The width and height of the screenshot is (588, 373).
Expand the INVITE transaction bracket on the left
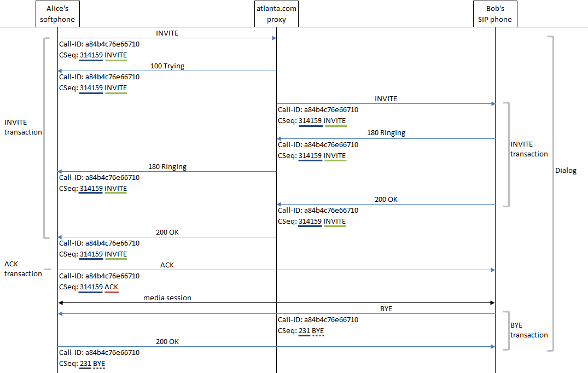(44, 138)
